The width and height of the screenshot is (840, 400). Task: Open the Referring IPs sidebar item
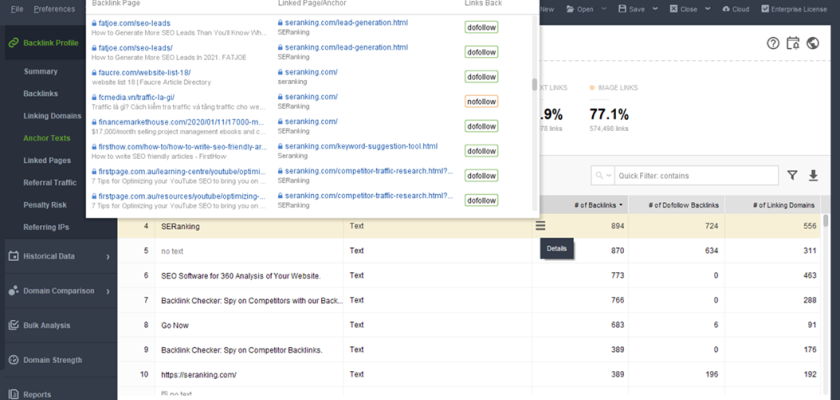[x=46, y=227]
